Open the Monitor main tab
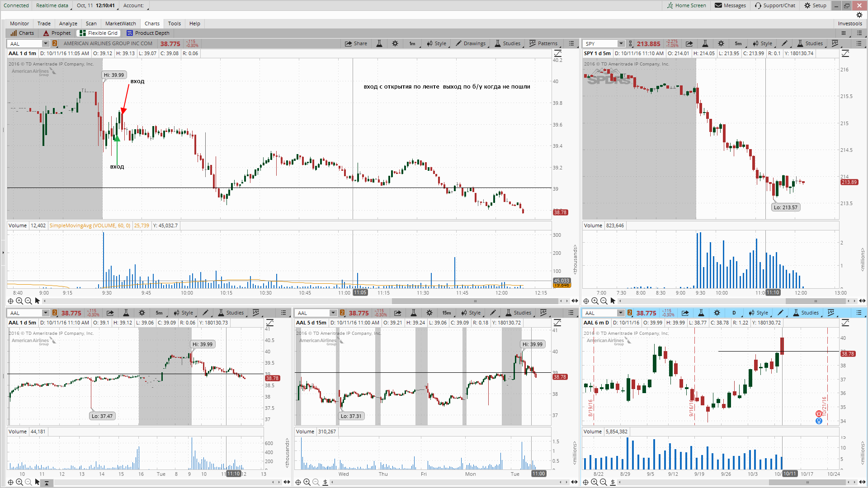 [x=19, y=23]
